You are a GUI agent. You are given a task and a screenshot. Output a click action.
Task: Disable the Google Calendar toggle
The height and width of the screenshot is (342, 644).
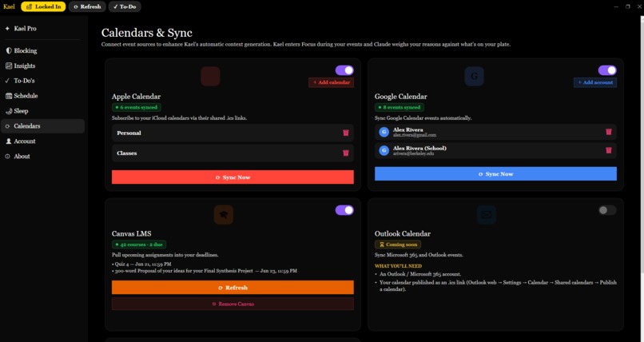(x=607, y=70)
